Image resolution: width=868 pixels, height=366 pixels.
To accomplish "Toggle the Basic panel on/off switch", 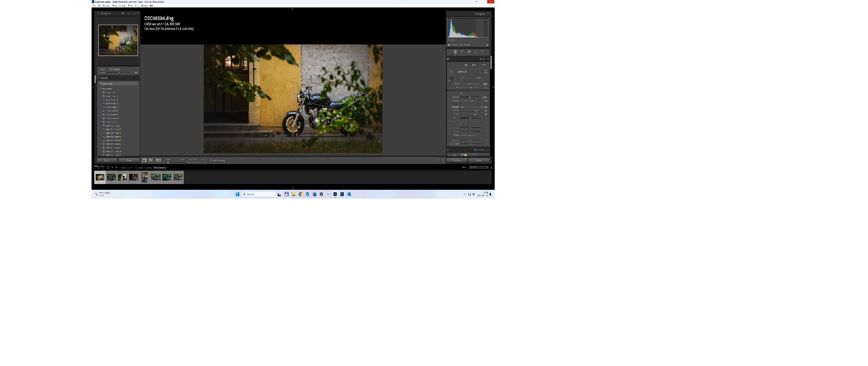I will [448, 59].
